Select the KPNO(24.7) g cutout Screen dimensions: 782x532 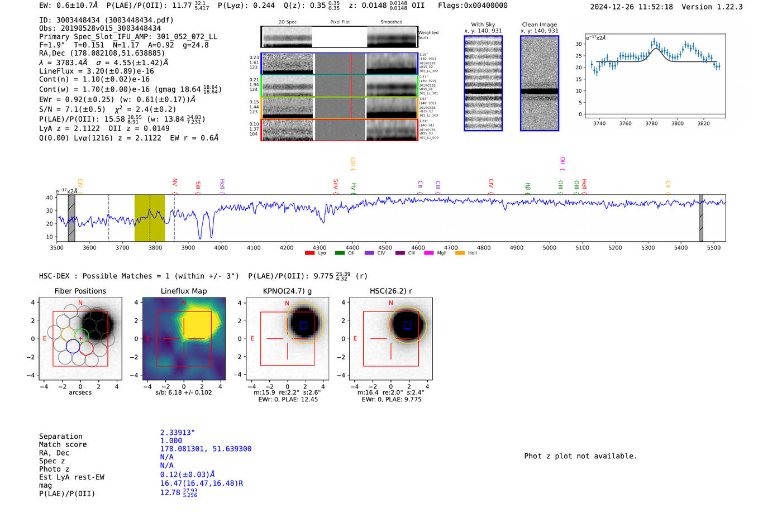tap(288, 339)
